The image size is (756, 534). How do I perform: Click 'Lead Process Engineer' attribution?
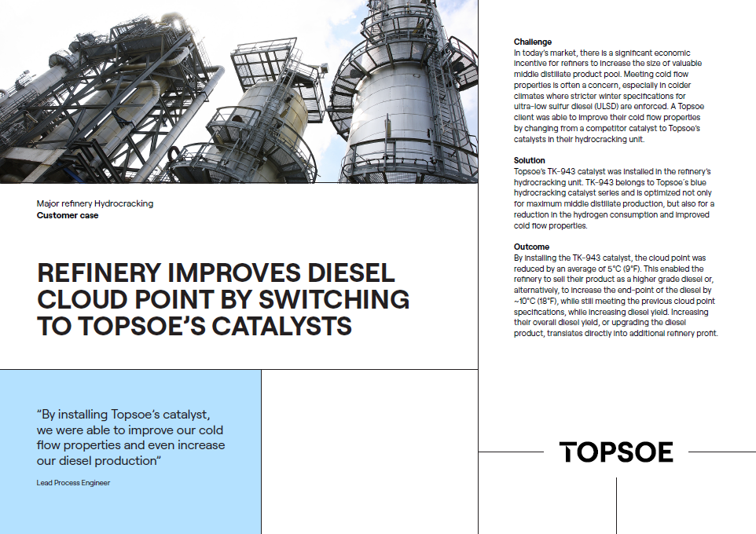(x=73, y=483)
